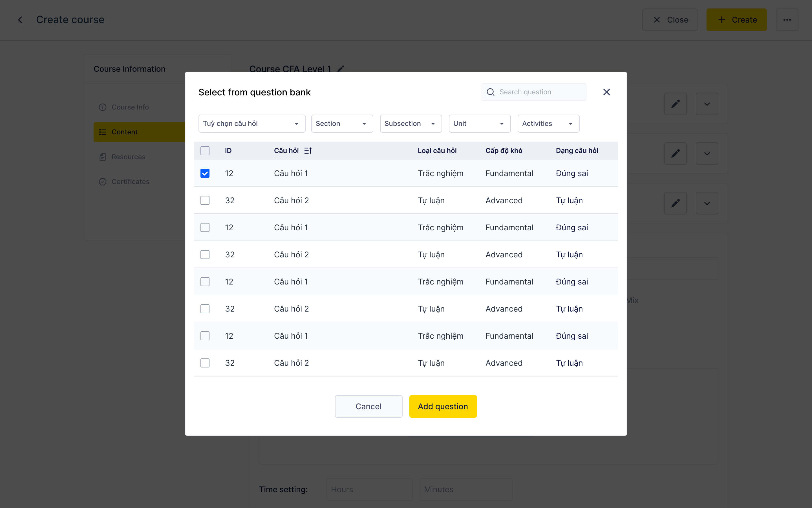Open the Resources menu item

(139, 157)
